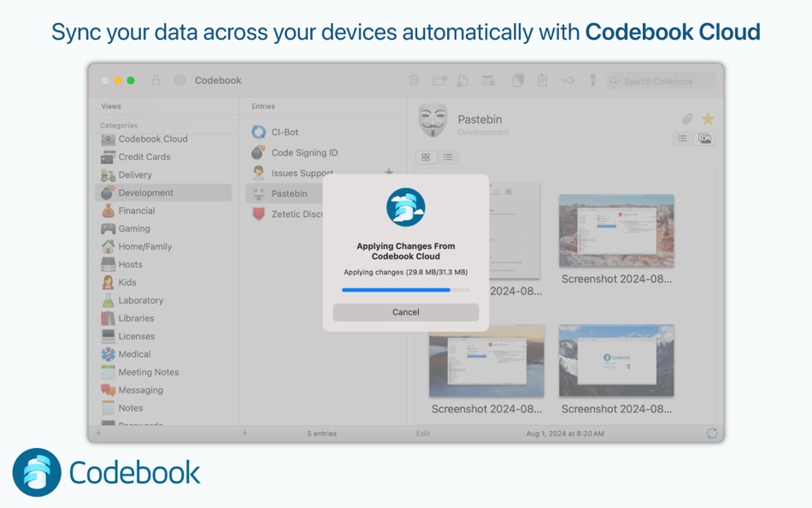Screen dimensions: 812x508
Task: Open the Libraries category
Action: click(x=163, y=318)
